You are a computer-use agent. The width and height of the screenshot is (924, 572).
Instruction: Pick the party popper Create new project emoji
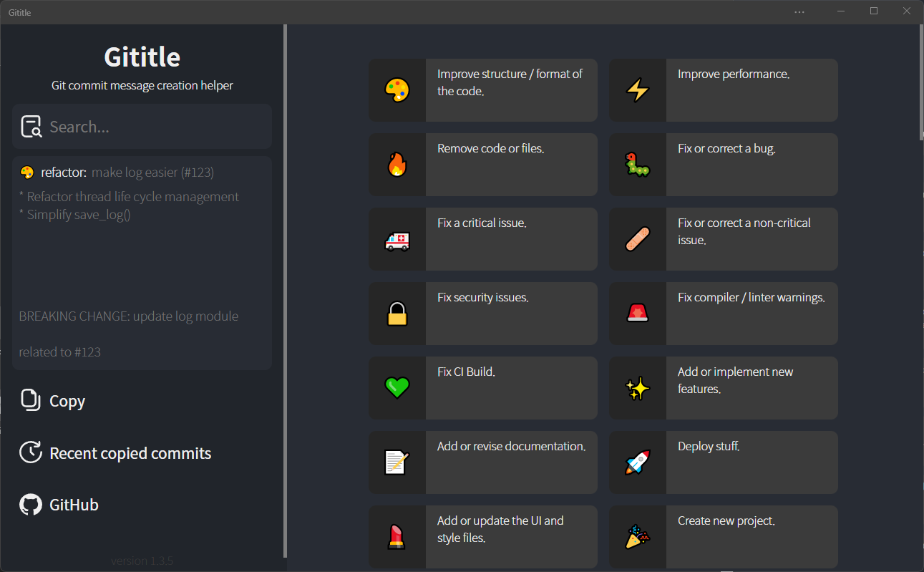pyautogui.click(x=638, y=537)
